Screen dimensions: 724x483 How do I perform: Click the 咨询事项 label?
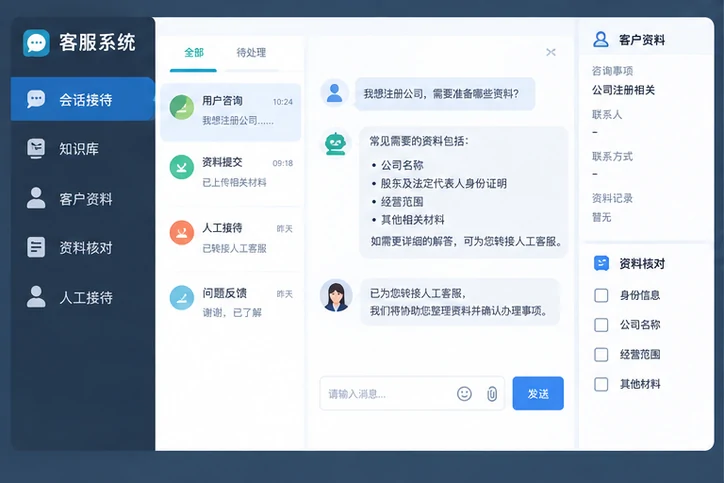click(612, 71)
